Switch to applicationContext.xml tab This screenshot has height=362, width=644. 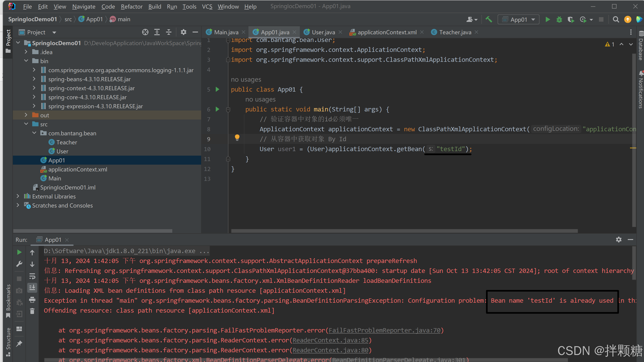pos(387,32)
